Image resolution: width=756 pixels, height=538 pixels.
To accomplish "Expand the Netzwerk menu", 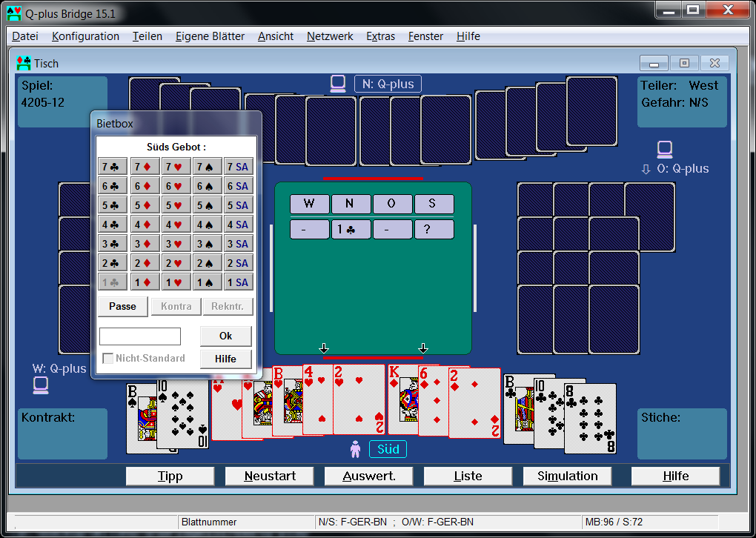I will click(330, 36).
